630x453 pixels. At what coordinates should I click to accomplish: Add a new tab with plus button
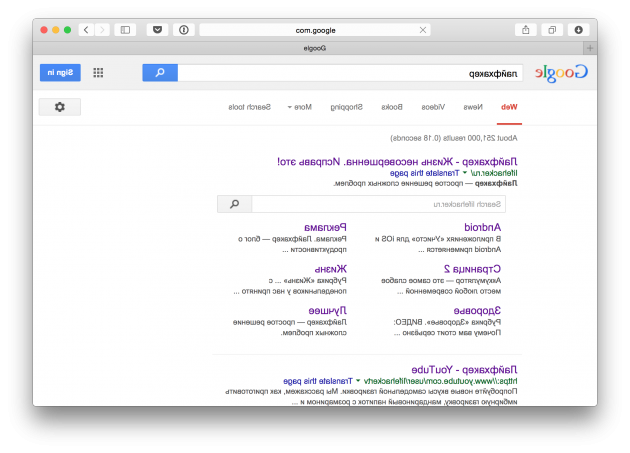(590, 48)
